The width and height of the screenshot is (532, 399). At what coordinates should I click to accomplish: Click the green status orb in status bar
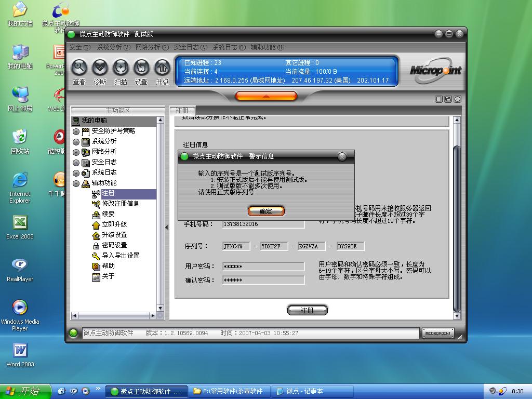(73, 333)
